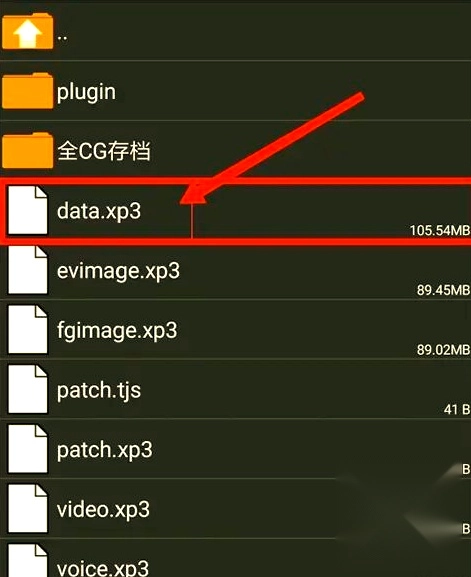Click the 105.54MB size label
471x577 pixels.
440,230
